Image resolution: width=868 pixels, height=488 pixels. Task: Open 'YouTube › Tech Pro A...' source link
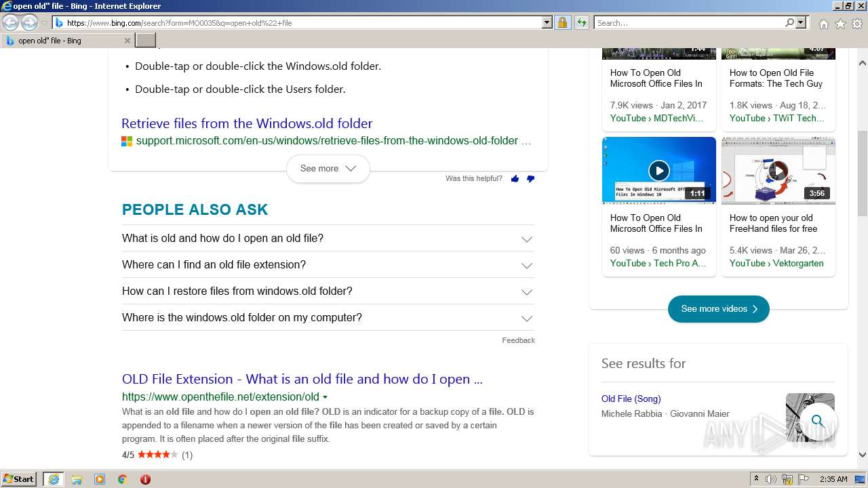[658, 263]
